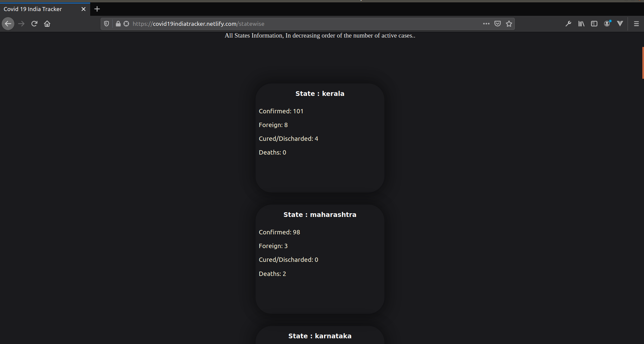Open the V extension icon
The width and height of the screenshot is (644, 344).
[x=620, y=24]
